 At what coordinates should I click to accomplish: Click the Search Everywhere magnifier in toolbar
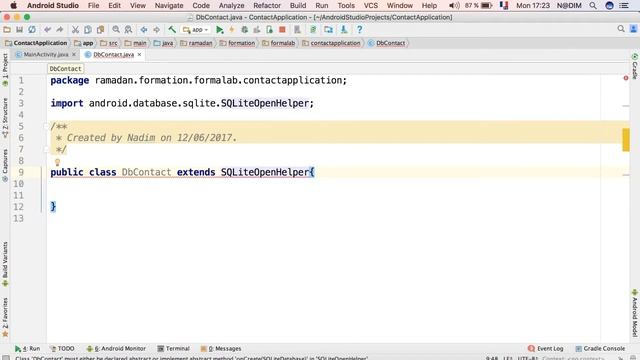tap(621, 29)
